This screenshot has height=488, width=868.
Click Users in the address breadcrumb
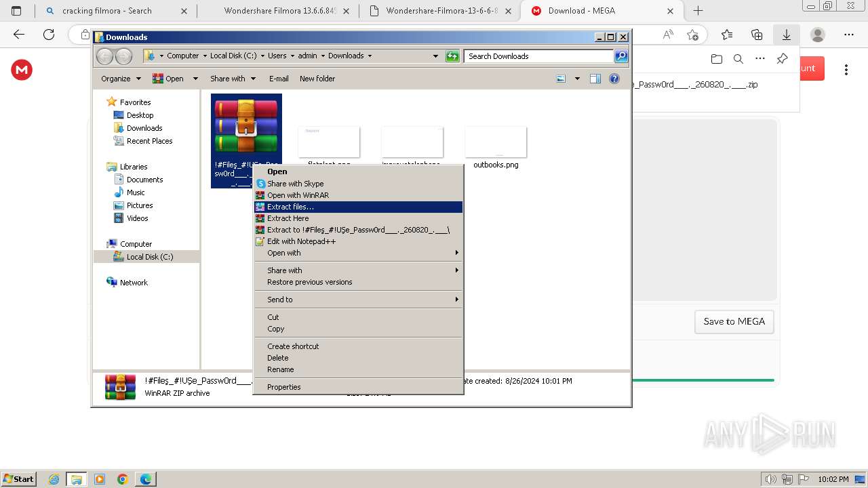(x=277, y=56)
